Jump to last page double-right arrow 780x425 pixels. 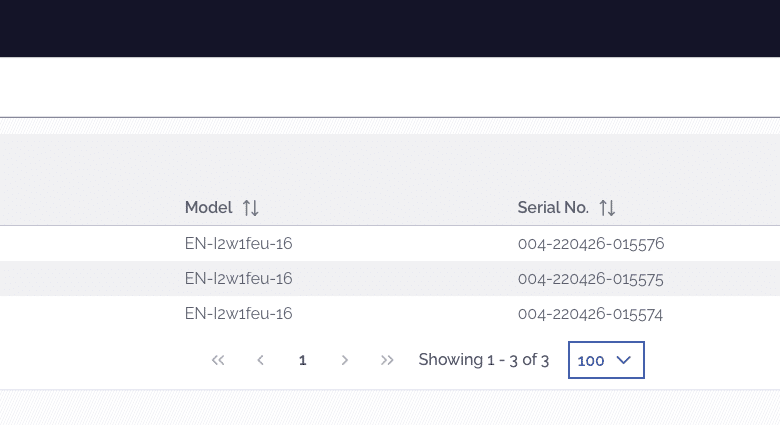point(387,360)
